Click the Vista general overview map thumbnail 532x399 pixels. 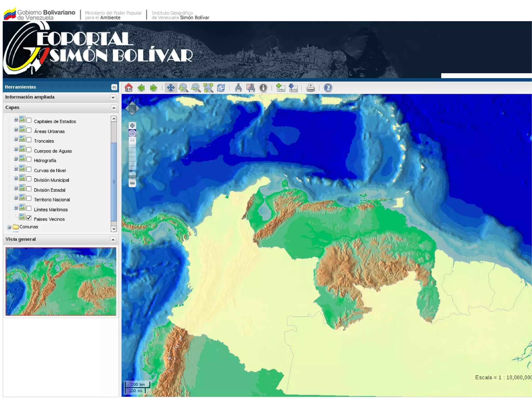tap(61, 282)
